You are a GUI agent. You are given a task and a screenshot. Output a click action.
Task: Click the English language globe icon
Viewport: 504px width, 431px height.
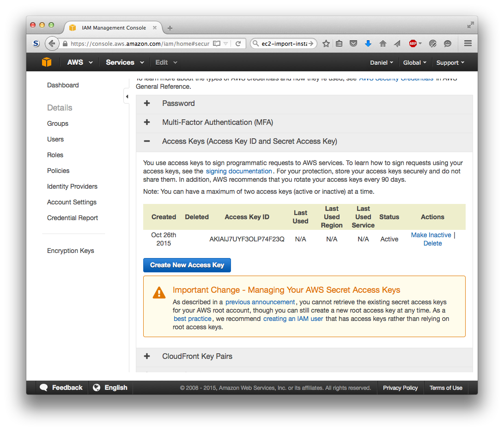point(97,388)
